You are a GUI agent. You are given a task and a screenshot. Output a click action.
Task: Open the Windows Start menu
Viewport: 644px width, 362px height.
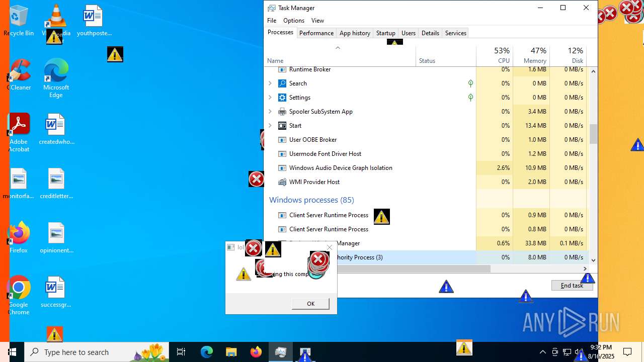click(12, 352)
